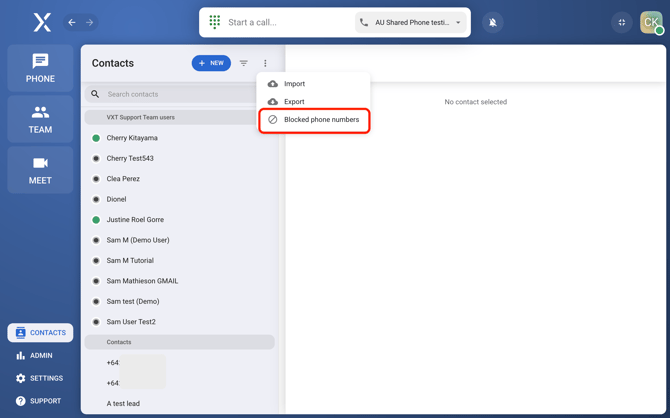Click the phone icon in number selector
The width and height of the screenshot is (670, 418).
point(364,22)
